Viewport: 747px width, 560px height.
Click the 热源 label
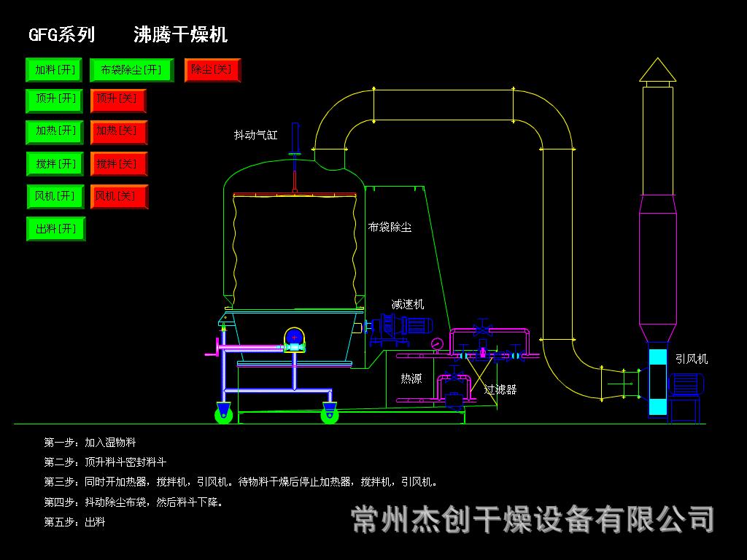tap(411, 378)
